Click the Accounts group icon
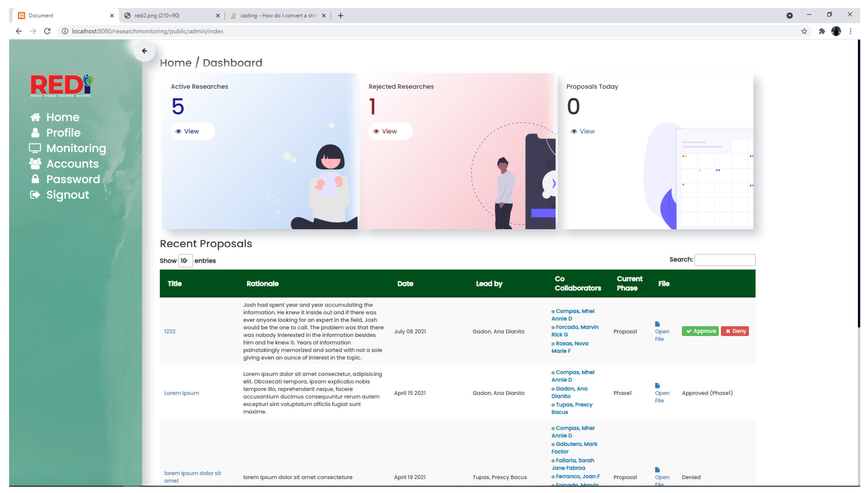 (35, 164)
